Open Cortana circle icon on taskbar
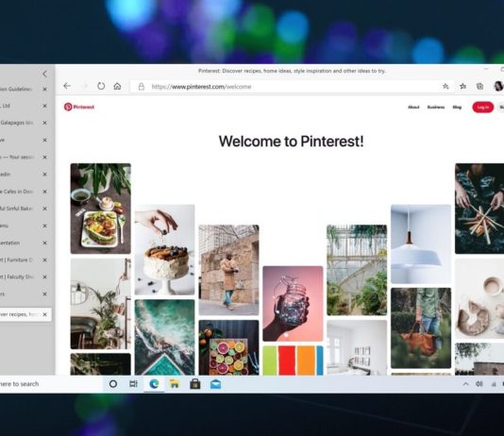Image resolution: width=504 pixels, height=436 pixels. click(x=113, y=384)
